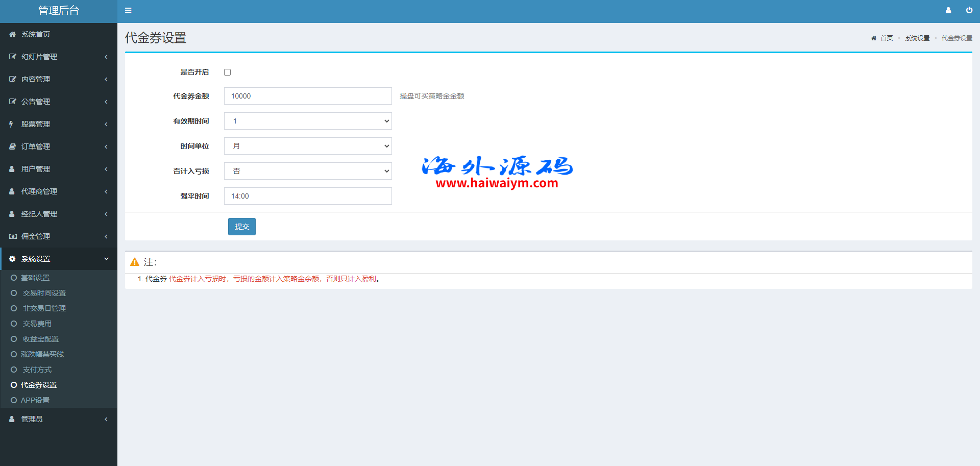The image size is (980, 466).
Task: Click the gear icon beside 系统设置
Action: pos(12,259)
